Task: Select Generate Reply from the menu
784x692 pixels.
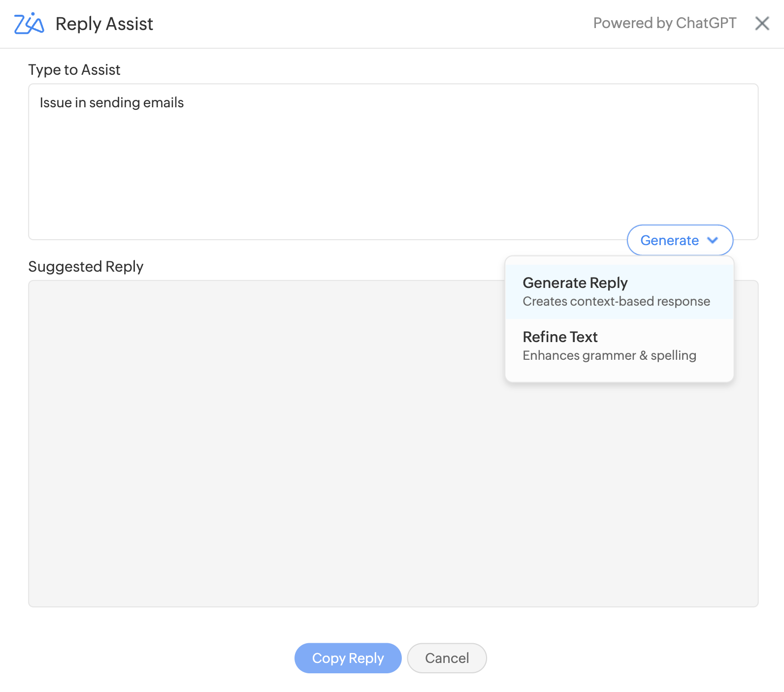Action: 620,292
